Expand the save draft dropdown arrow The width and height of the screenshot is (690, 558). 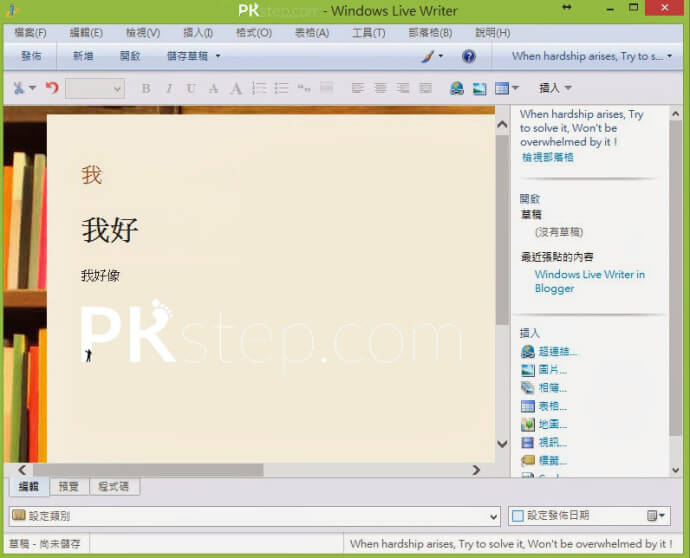tap(218, 56)
